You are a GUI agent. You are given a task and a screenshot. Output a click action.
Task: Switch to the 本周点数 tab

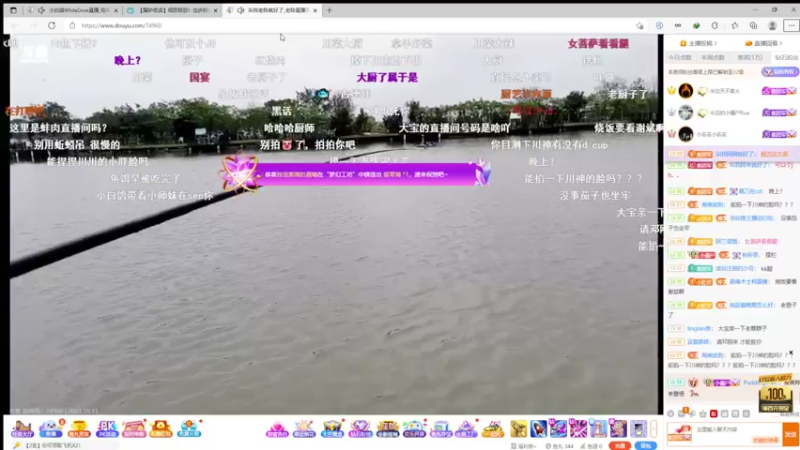tap(713, 58)
